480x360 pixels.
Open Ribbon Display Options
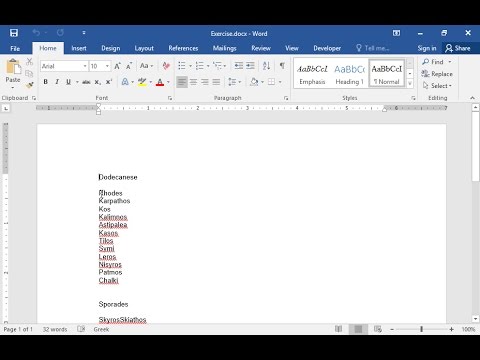coord(396,33)
